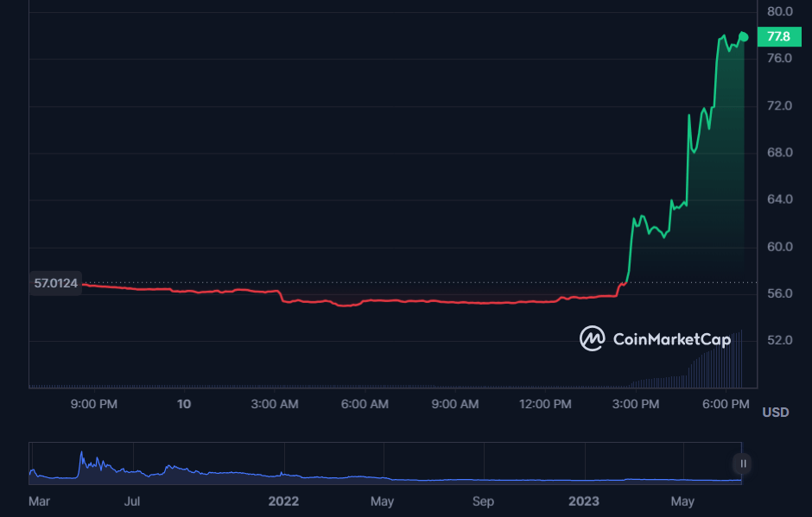Click the 3:00 AM time axis label
The width and height of the screenshot is (812, 517).
click(275, 404)
